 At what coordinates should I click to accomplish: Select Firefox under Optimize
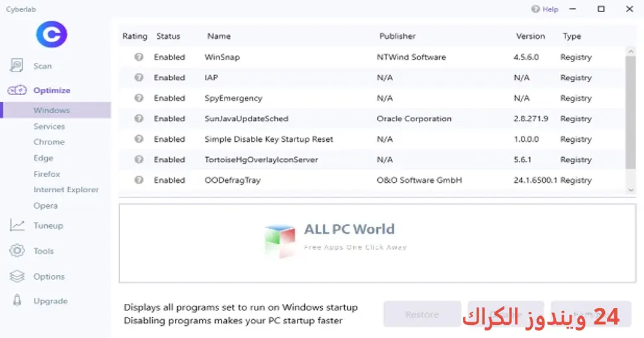[x=47, y=174]
